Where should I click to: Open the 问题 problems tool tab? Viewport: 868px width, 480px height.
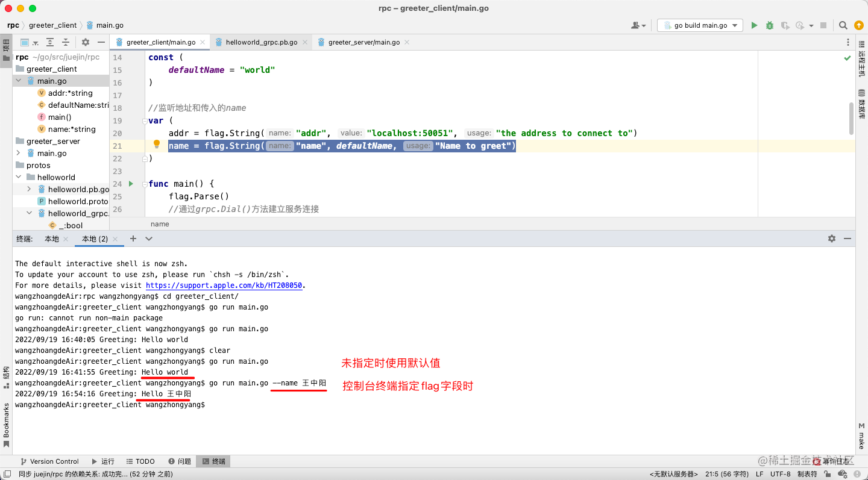click(180, 461)
